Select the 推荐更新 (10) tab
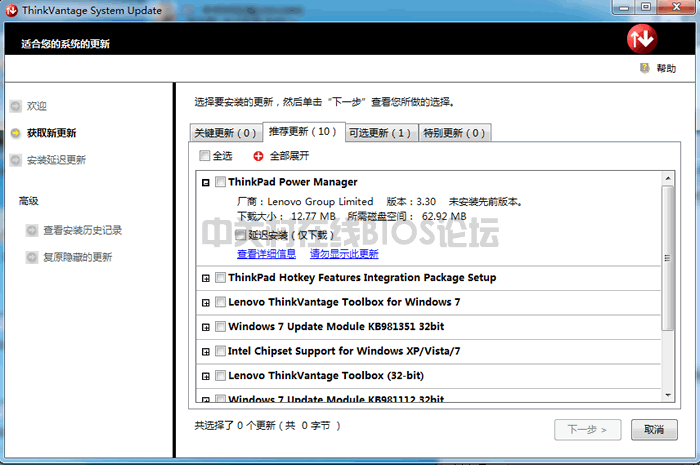700x465 pixels. [304, 132]
